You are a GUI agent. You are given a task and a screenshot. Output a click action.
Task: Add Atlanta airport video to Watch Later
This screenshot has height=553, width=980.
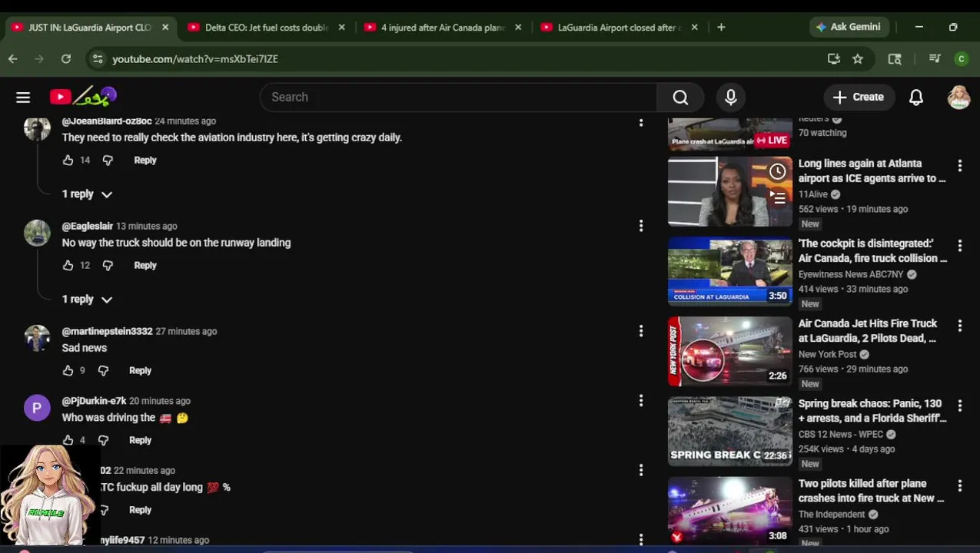point(777,171)
